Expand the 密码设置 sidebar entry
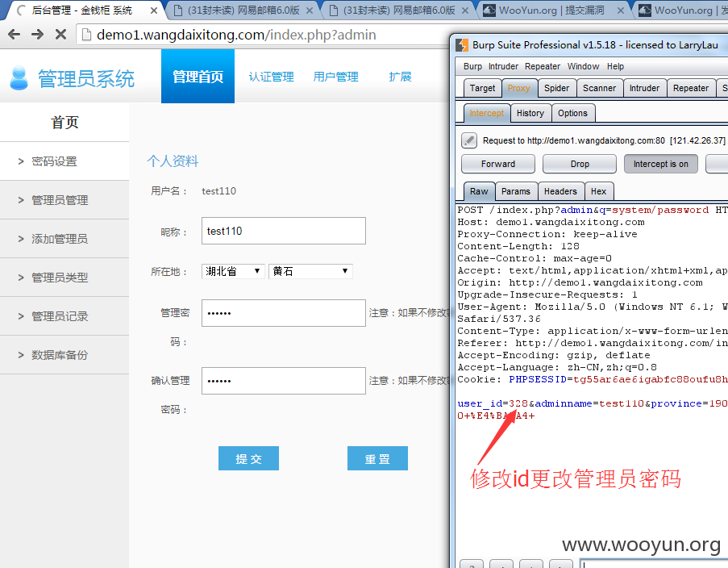Screen dimensions: 728x568 coord(64,161)
